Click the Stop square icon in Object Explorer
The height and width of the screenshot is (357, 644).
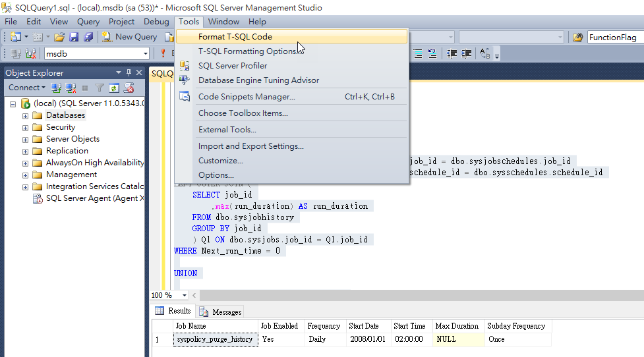(85, 88)
